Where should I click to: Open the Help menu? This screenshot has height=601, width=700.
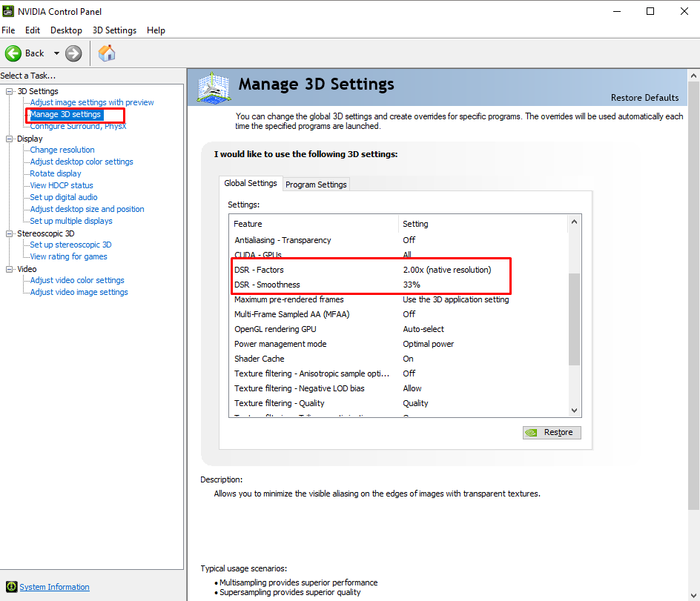[x=156, y=30]
